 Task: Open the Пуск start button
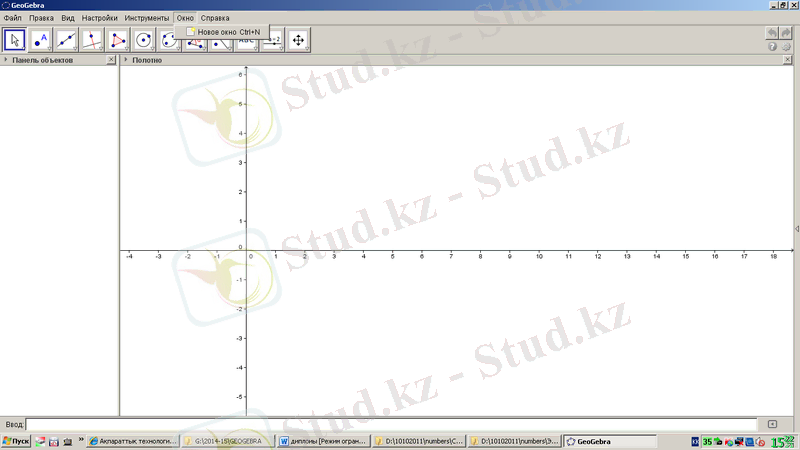16,441
